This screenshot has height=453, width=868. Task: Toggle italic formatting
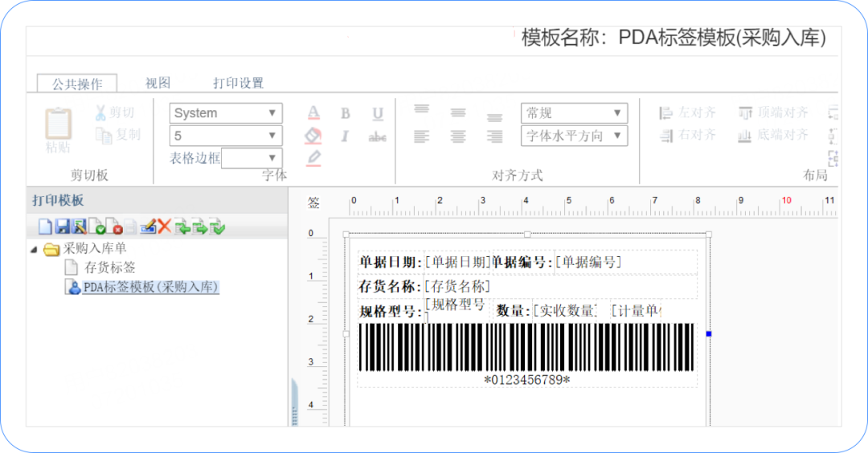coord(345,136)
